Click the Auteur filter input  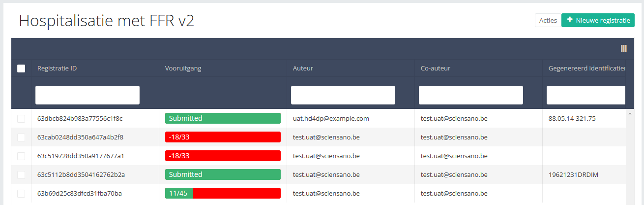coord(343,95)
